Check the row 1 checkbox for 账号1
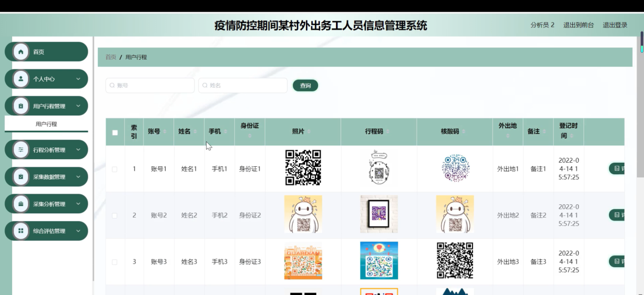 click(115, 169)
